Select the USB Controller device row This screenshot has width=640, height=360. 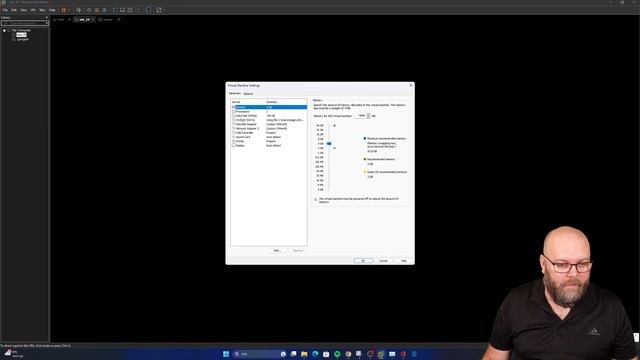click(269, 133)
